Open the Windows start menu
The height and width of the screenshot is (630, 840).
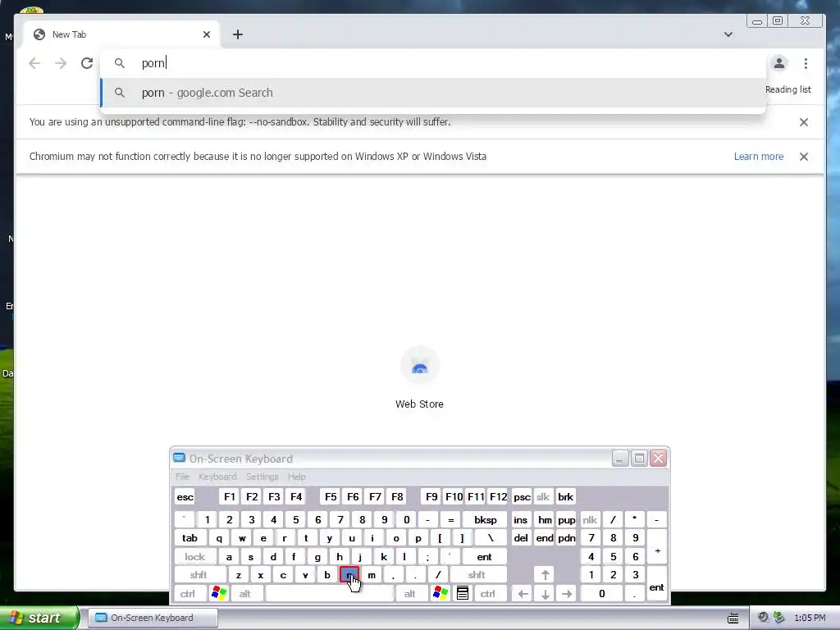(x=39, y=618)
